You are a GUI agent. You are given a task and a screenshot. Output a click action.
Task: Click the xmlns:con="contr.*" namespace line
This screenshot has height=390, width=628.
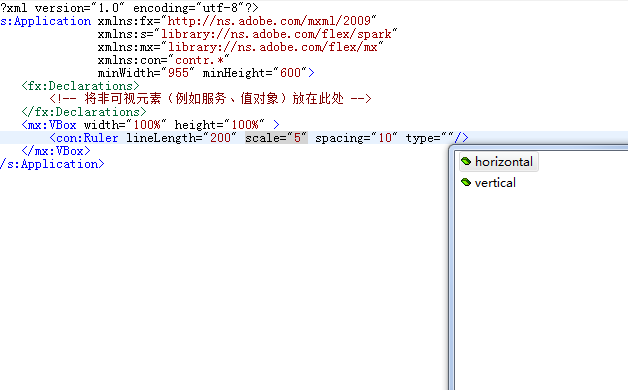point(163,60)
